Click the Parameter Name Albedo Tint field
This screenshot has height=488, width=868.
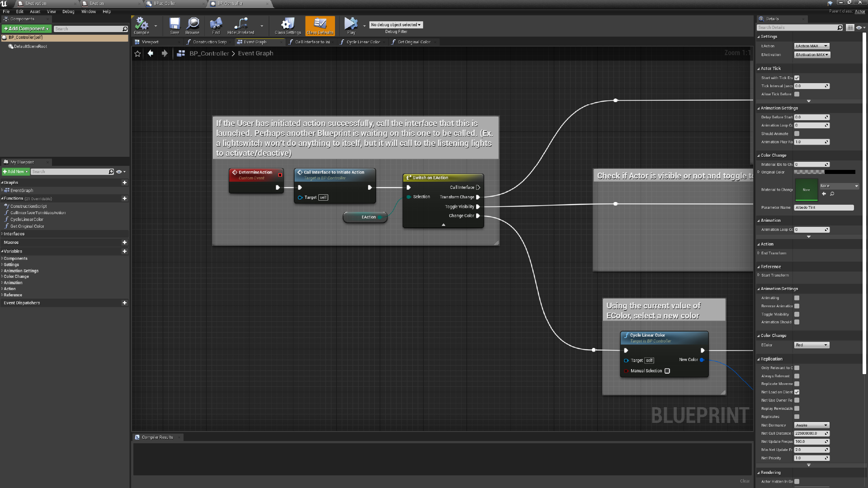coord(824,208)
